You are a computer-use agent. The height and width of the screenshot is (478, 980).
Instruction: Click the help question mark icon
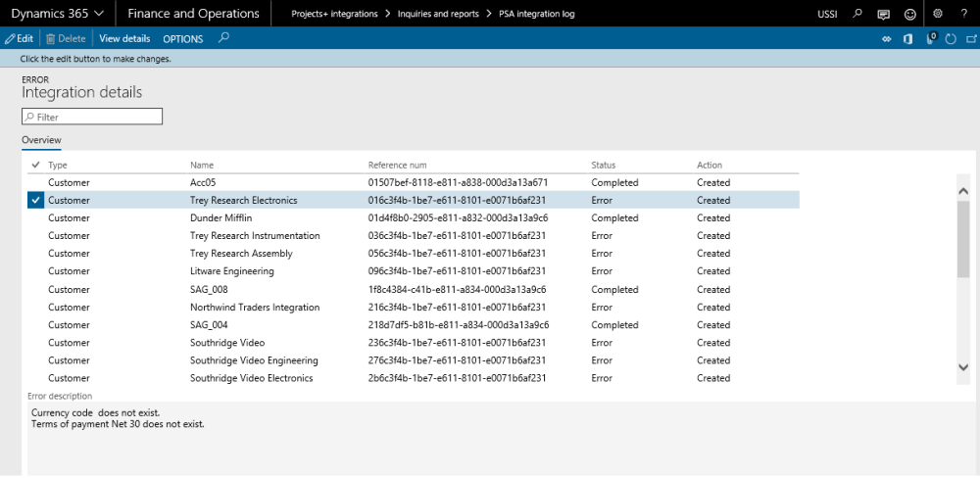coord(963,14)
